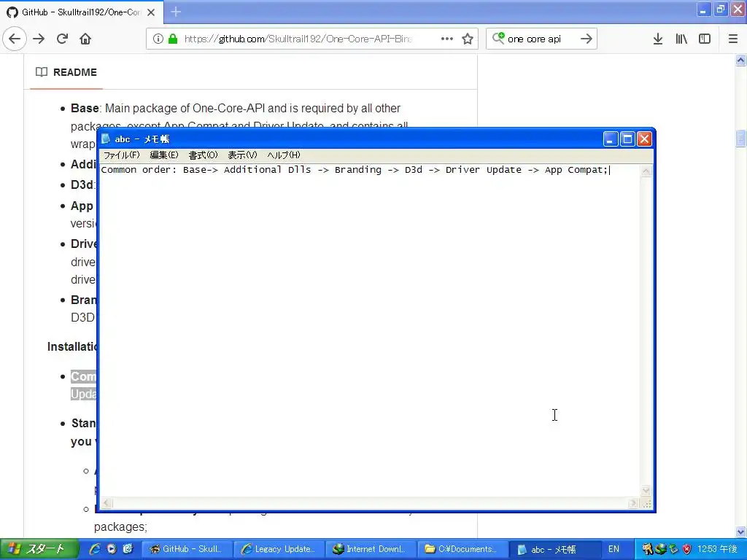Open Notepad ファイル(F) menu

(x=122, y=155)
